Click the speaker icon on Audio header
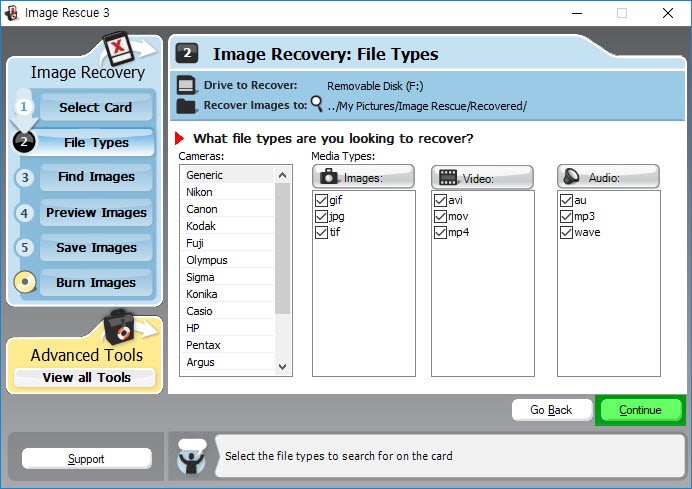Viewport: 692px width, 489px height. 571,177
